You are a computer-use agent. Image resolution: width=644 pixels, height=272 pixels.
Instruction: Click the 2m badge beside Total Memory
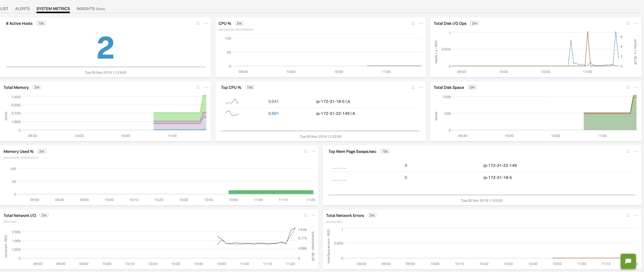[37, 87]
